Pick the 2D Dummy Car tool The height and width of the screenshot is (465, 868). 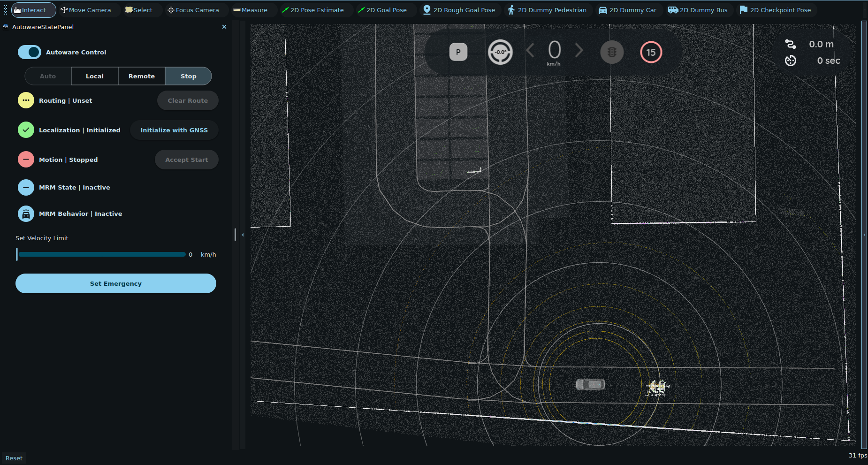627,10
